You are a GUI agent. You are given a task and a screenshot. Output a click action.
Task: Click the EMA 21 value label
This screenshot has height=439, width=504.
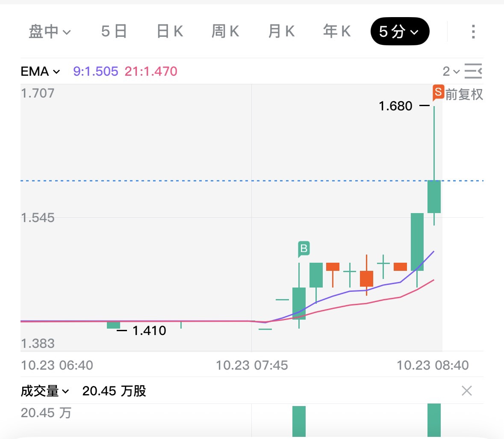pos(151,71)
